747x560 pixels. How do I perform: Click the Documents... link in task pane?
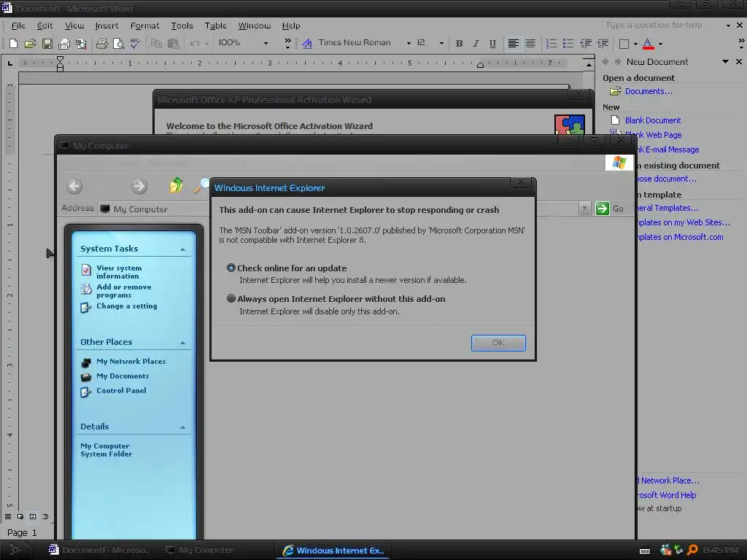[649, 91]
